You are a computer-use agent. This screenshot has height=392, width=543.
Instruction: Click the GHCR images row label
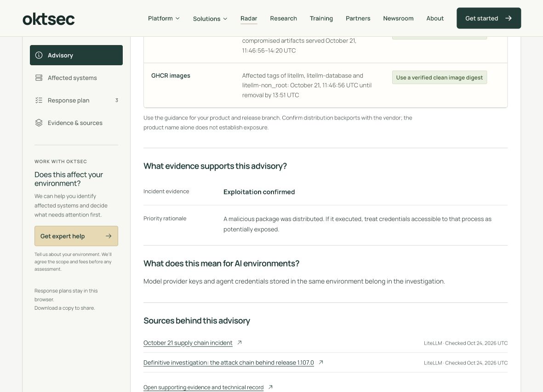tap(171, 76)
